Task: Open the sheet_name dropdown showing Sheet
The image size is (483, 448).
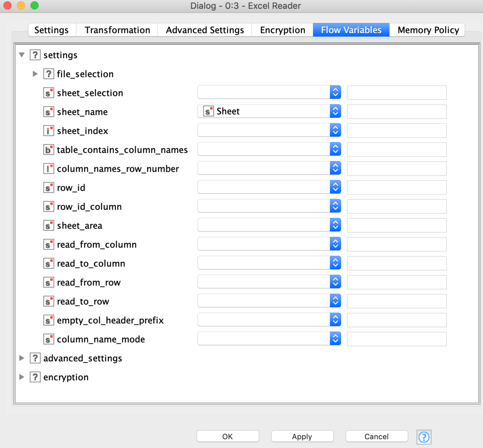Action: coord(269,111)
